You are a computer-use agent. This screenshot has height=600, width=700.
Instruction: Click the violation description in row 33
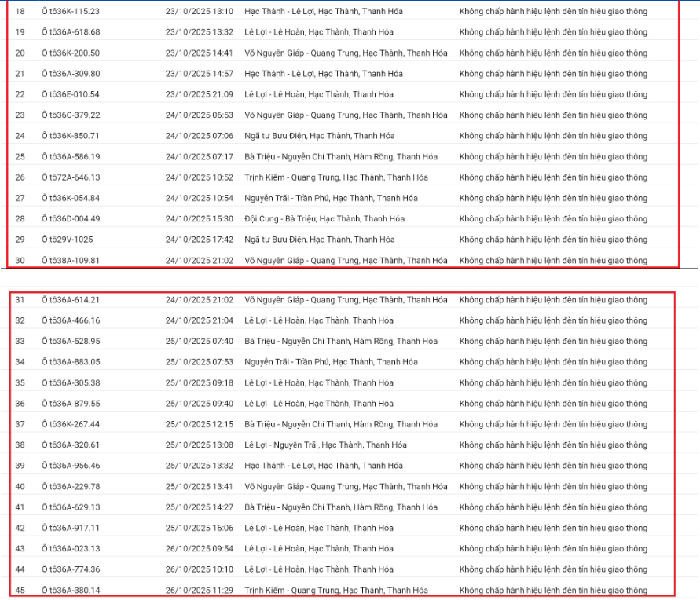coord(553,342)
